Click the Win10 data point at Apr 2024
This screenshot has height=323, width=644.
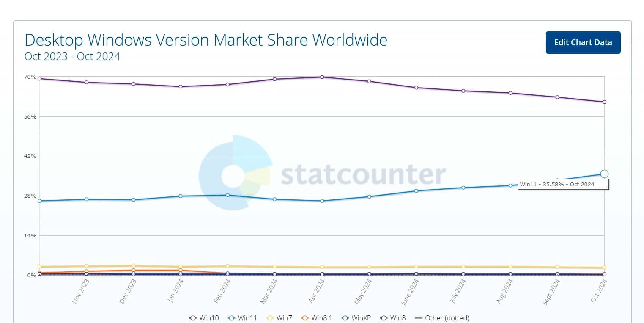(x=322, y=77)
